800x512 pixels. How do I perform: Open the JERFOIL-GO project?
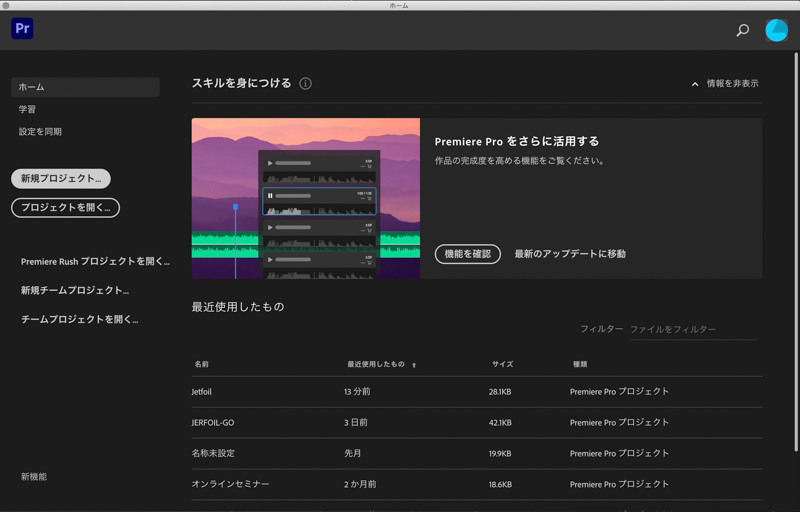(213, 423)
